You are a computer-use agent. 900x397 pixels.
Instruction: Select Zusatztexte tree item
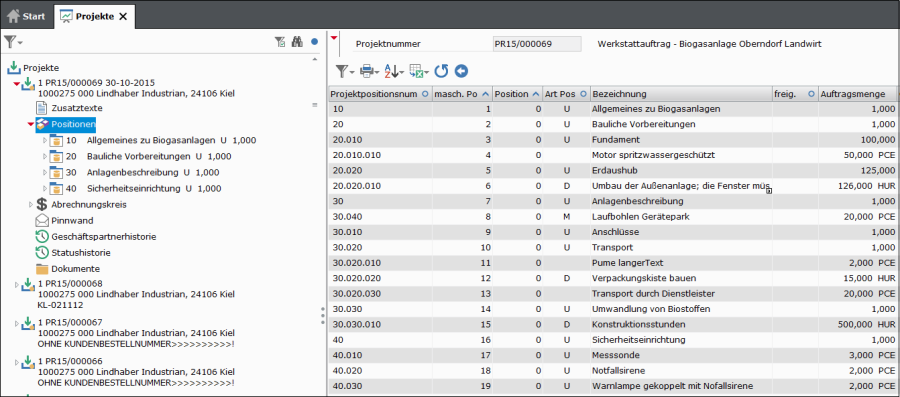77,108
